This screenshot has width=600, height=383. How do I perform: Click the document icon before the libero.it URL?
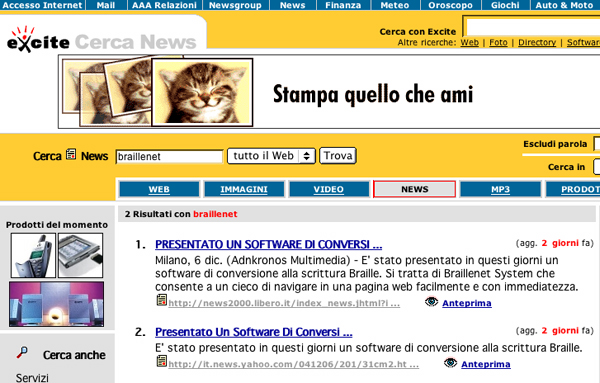point(162,300)
